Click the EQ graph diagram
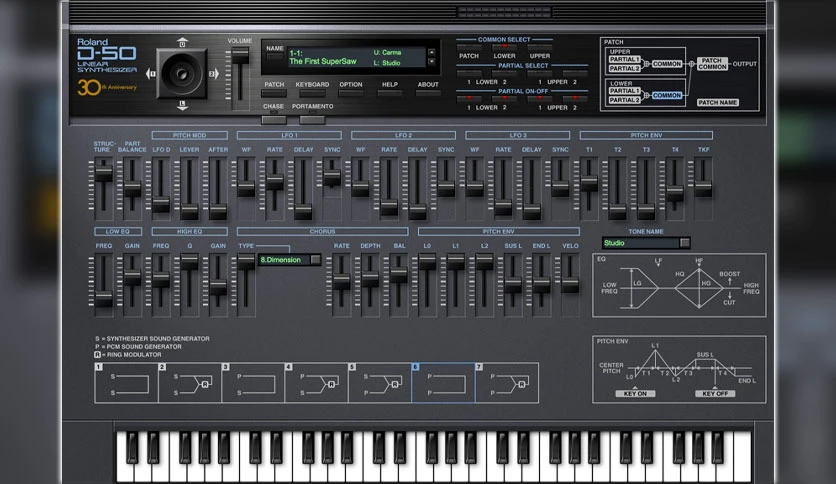Screen dimensions: 836x484 click(679, 286)
